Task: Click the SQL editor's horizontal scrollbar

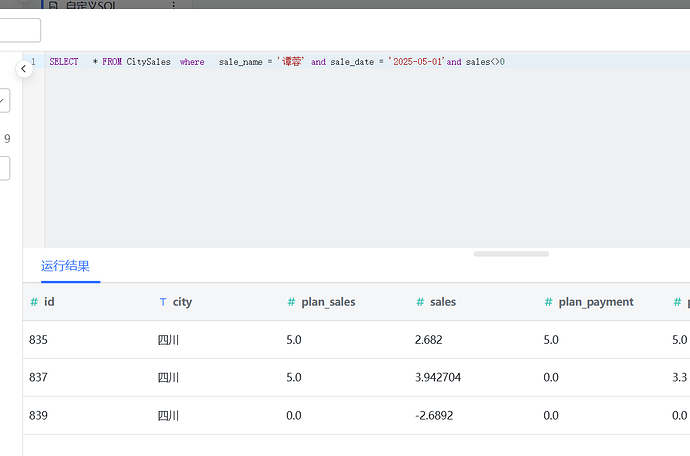Action: [511, 254]
